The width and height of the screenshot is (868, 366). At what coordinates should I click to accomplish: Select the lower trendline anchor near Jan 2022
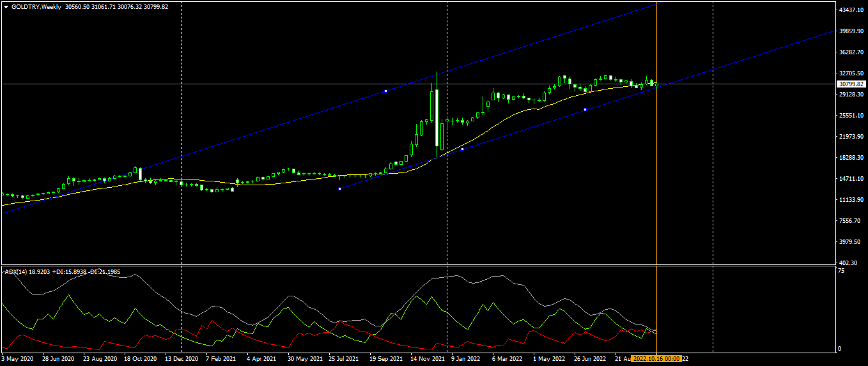[x=462, y=149]
